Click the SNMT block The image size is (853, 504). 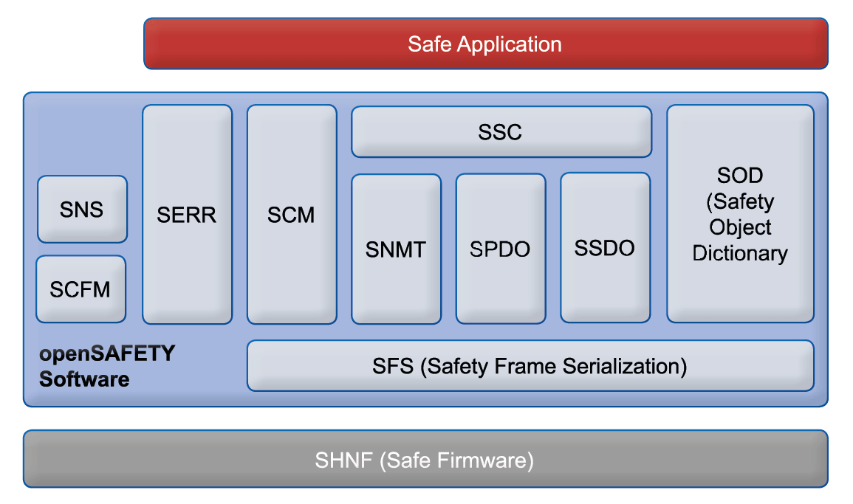tap(397, 249)
